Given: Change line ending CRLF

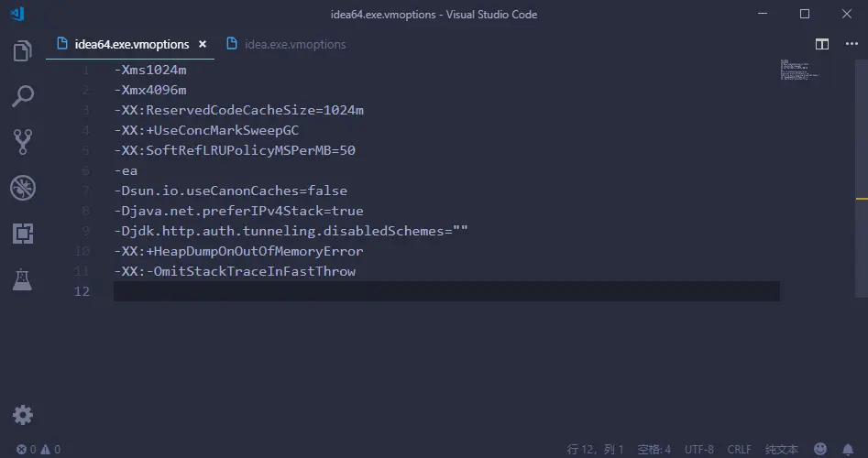Looking at the screenshot, I should click(x=740, y=450).
